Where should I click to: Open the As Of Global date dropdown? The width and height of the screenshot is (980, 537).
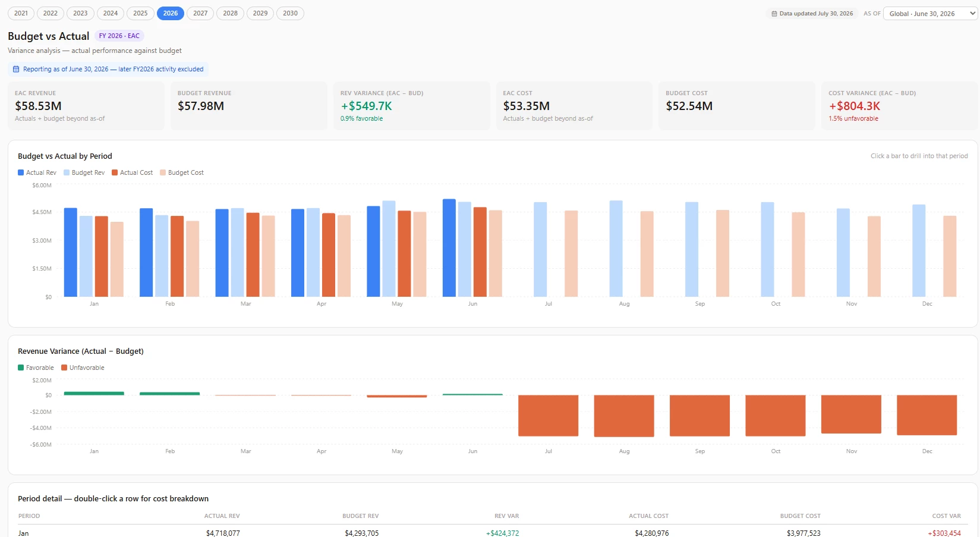pos(930,13)
